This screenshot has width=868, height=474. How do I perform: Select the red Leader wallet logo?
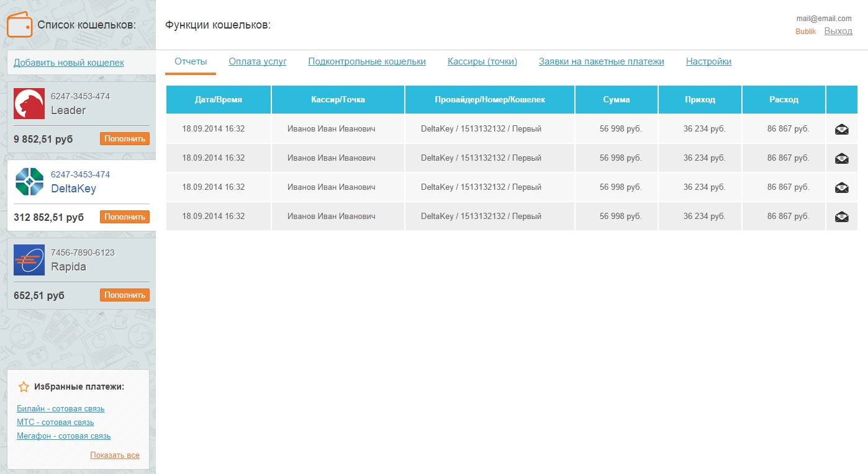(29, 104)
